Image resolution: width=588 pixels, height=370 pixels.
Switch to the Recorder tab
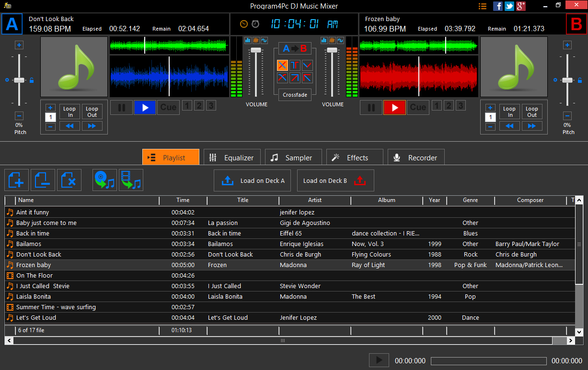[x=416, y=157]
